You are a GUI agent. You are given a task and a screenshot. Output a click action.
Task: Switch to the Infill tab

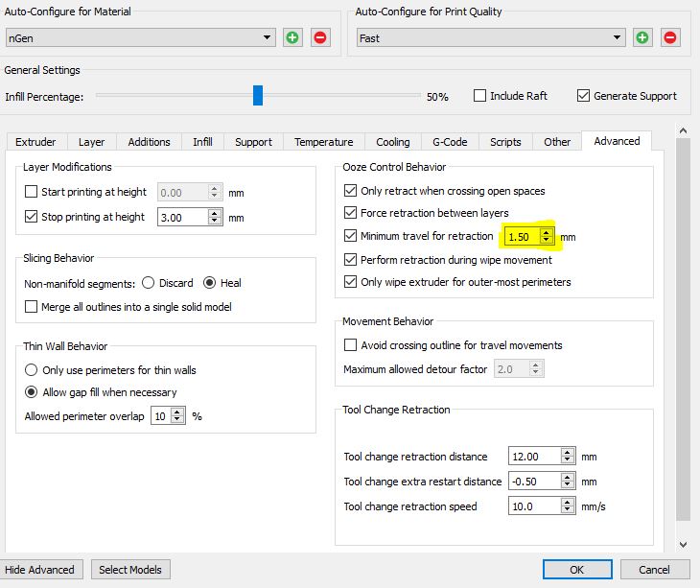pyautogui.click(x=202, y=142)
